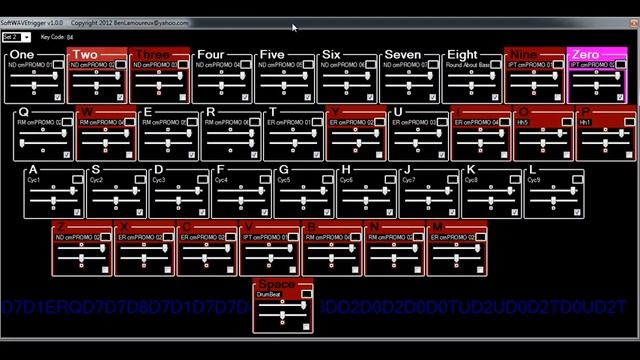Click the file button in the L pad
640x360 pixels.
[x=578, y=180]
